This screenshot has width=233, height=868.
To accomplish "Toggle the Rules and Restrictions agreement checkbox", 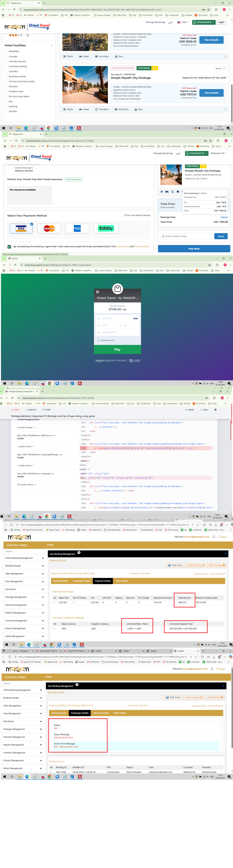I will pyautogui.click(x=9, y=247).
